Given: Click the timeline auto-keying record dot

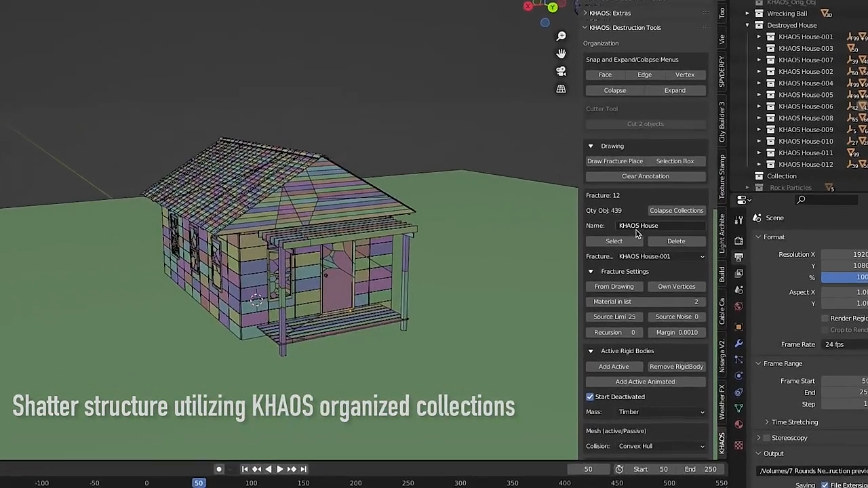Looking at the screenshot, I should point(218,469).
